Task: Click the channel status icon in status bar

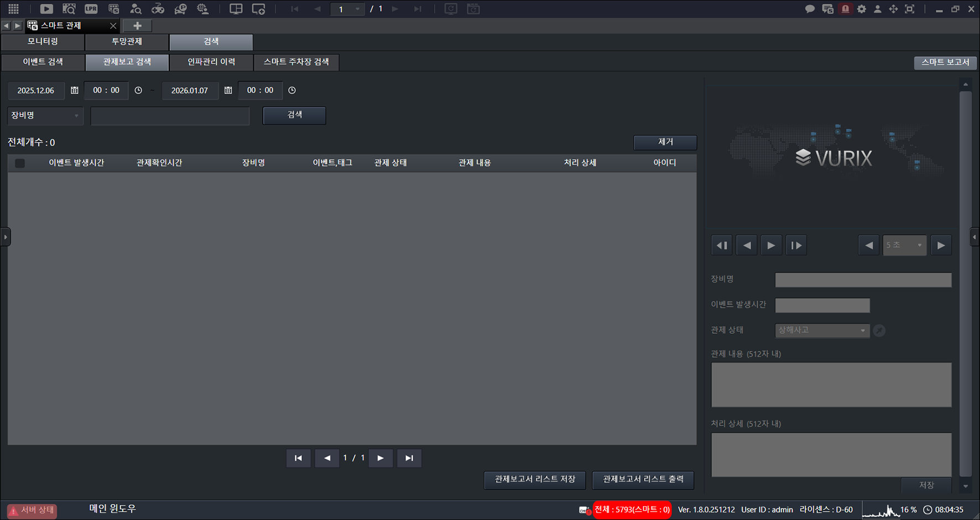Action: (x=585, y=510)
